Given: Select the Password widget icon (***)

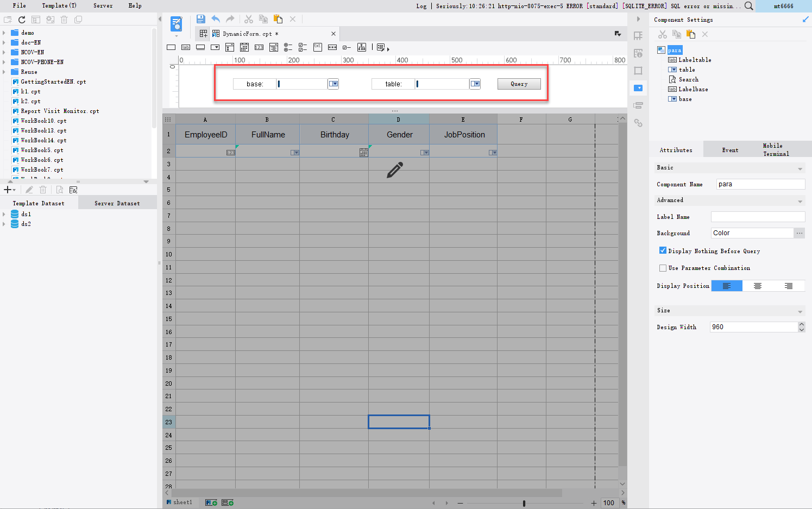Looking at the screenshot, I should [332, 47].
